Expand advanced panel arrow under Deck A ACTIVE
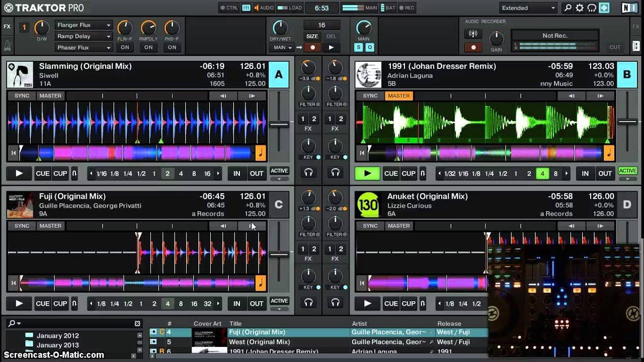Image resolution: width=644 pixels, height=362 pixels. pos(279,179)
